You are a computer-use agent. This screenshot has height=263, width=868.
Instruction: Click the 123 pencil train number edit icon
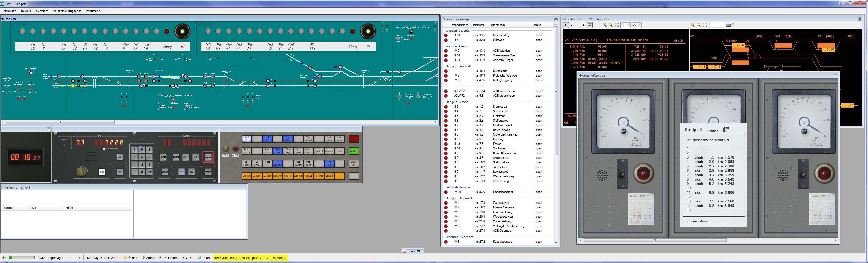[x=730, y=25]
